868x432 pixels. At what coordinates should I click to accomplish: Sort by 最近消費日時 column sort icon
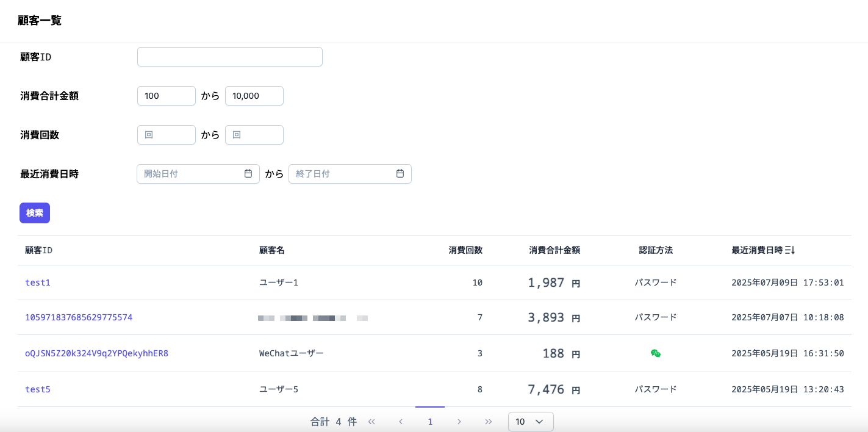(x=790, y=250)
